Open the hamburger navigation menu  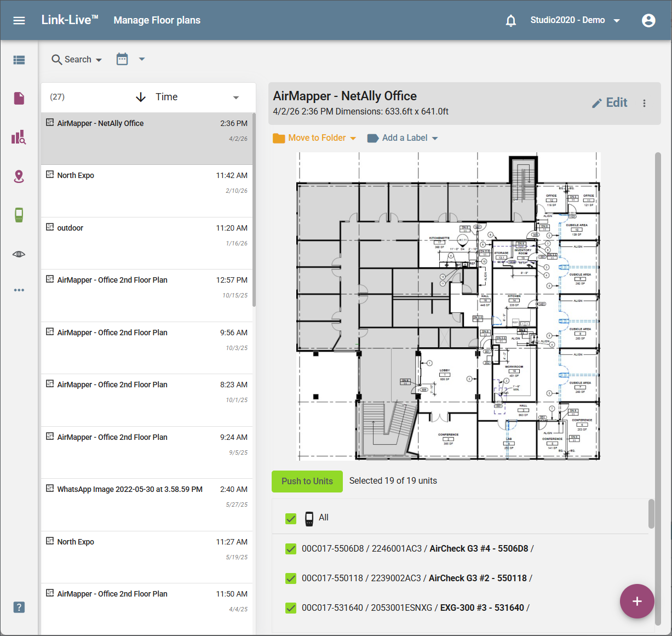[19, 20]
